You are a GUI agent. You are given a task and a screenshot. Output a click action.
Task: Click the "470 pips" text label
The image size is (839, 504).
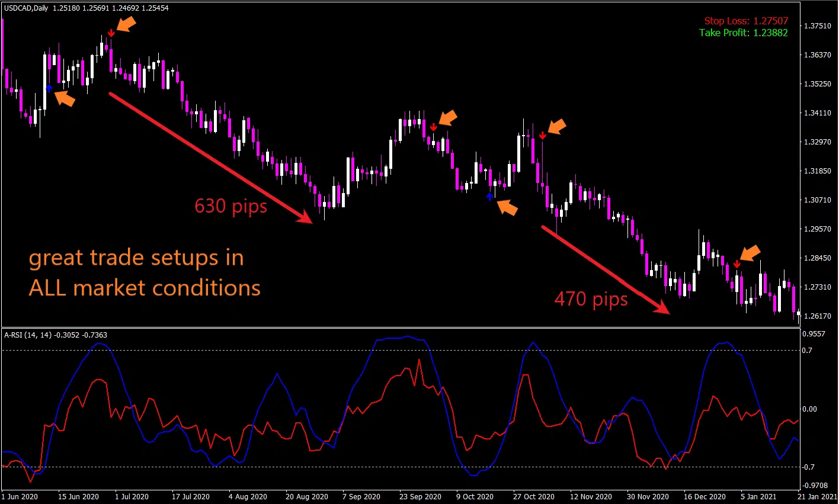pyautogui.click(x=591, y=299)
